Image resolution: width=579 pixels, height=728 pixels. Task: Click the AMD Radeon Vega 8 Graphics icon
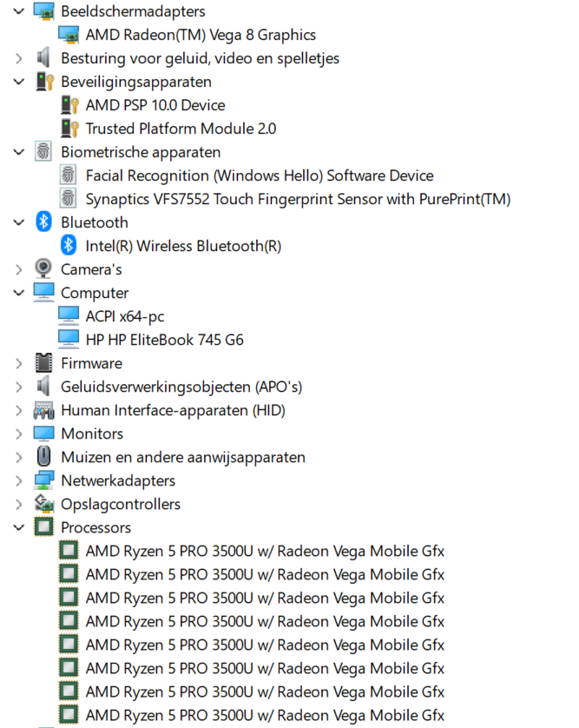pos(69,35)
